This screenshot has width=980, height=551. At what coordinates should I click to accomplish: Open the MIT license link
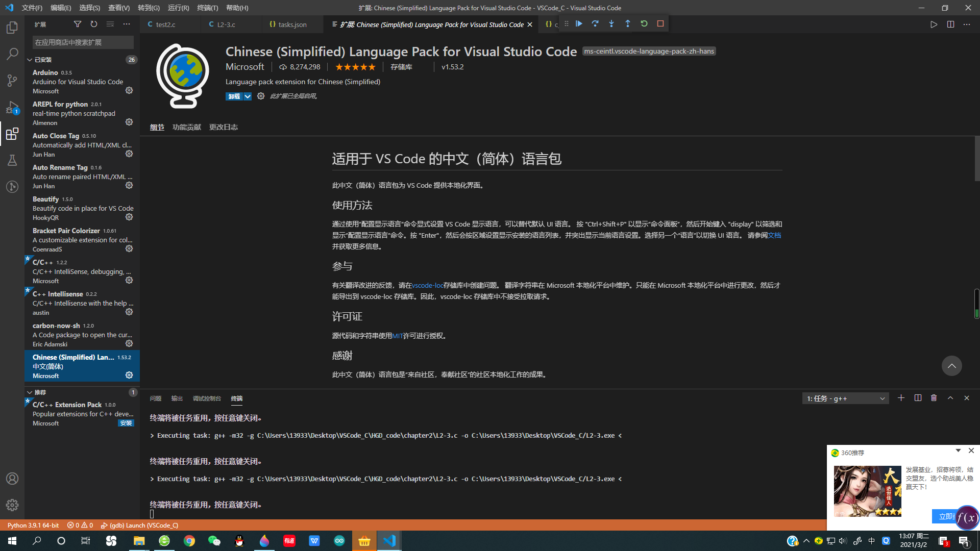pyautogui.click(x=398, y=336)
